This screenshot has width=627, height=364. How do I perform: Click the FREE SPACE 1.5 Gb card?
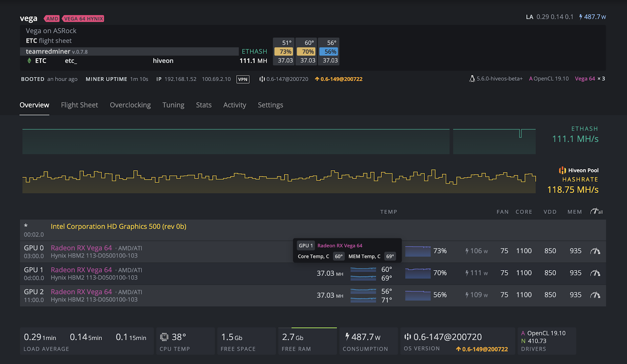click(246, 341)
